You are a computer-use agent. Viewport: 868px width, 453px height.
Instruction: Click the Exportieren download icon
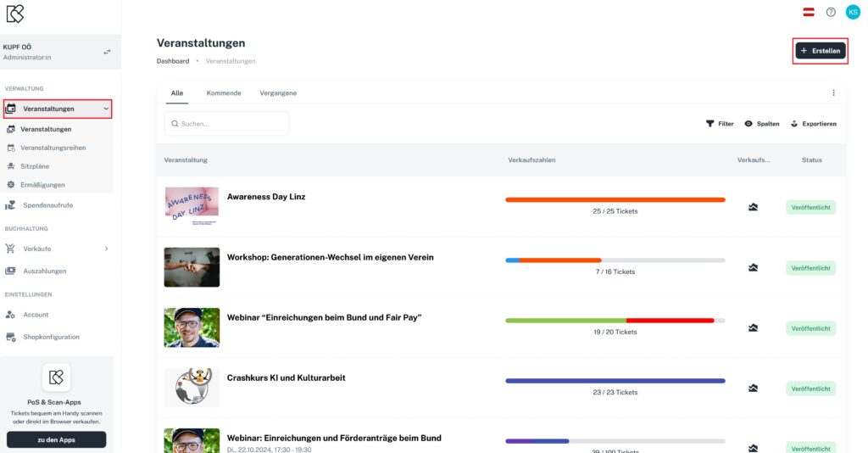click(794, 124)
